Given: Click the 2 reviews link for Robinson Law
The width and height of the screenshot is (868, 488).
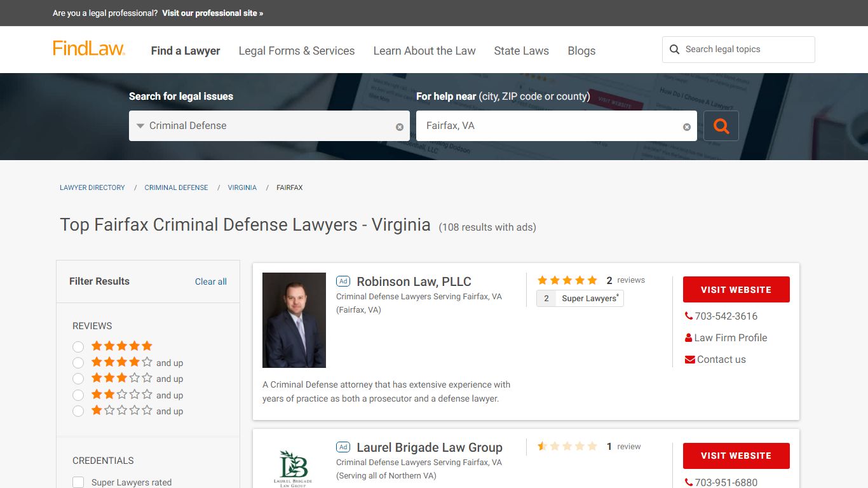Looking at the screenshot, I should pyautogui.click(x=626, y=280).
